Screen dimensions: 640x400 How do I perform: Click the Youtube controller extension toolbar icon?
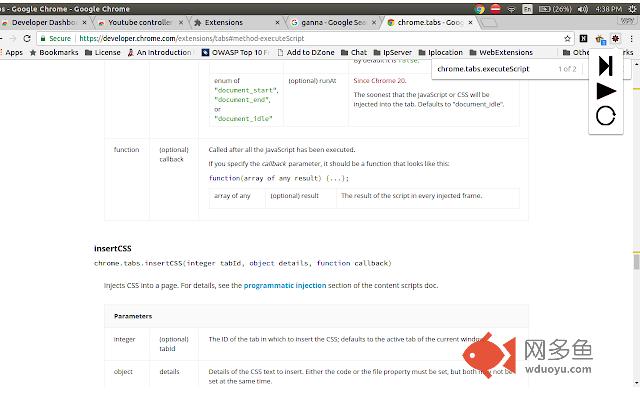616,38
